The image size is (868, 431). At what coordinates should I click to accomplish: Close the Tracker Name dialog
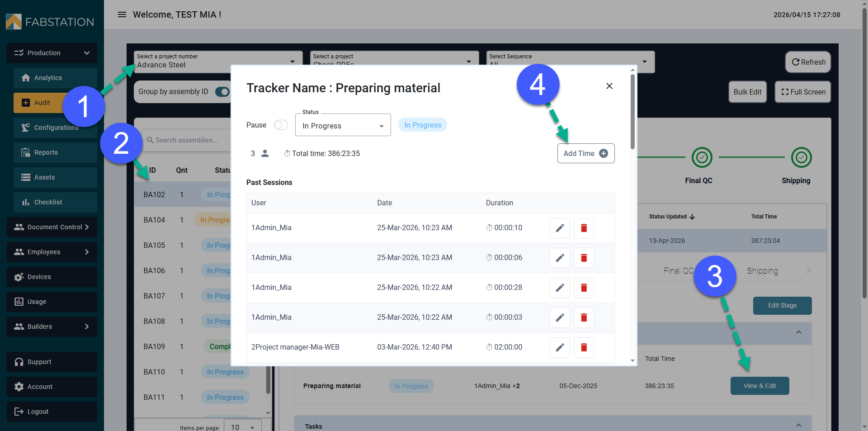(609, 86)
